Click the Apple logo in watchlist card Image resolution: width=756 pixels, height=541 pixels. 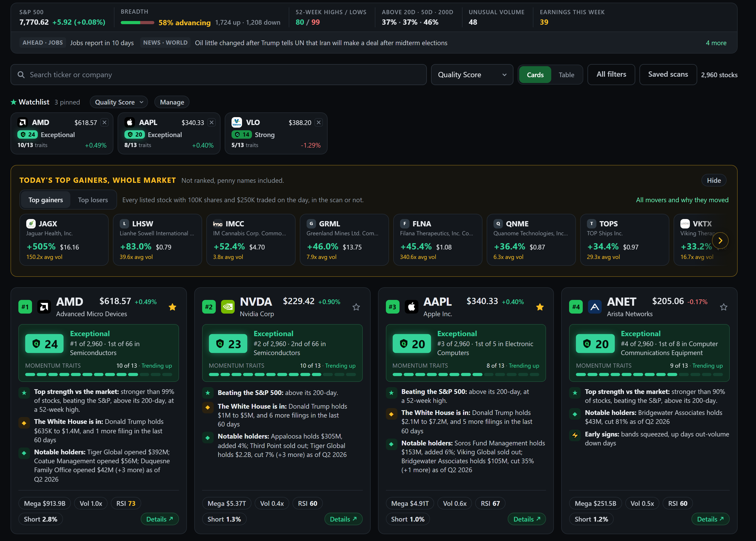pos(129,122)
